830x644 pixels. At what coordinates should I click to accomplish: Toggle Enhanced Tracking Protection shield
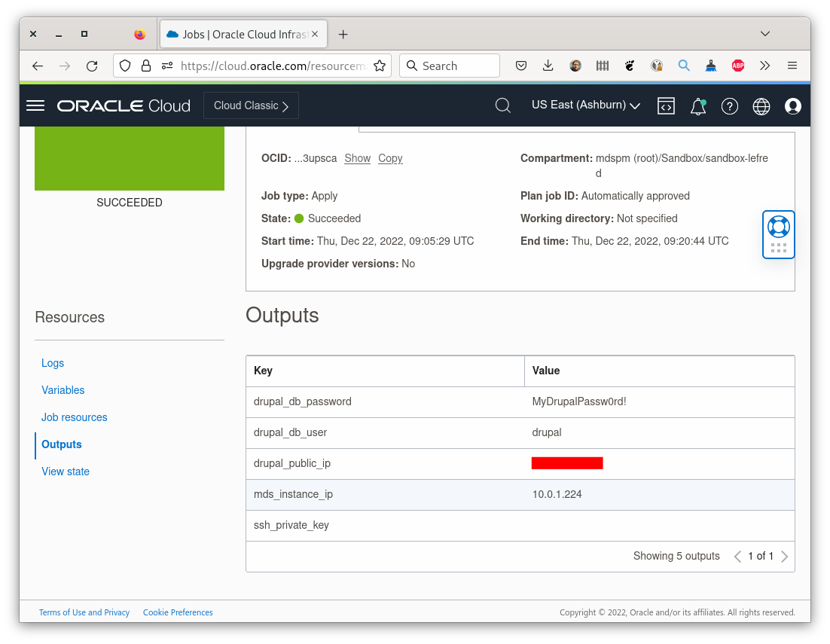point(125,66)
